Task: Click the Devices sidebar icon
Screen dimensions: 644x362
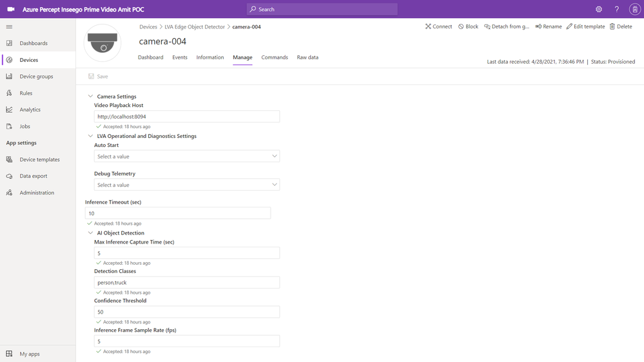Action: pyautogui.click(x=9, y=60)
